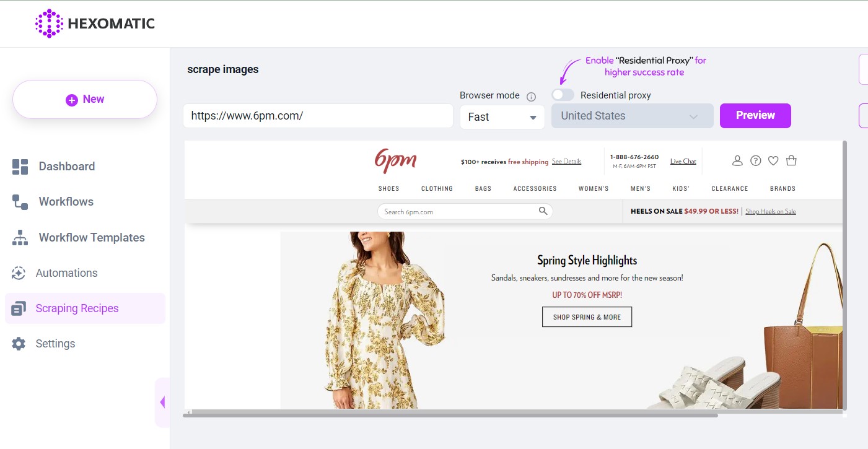Enable the Residential proxy toggle
The width and height of the screenshot is (868, 449).
563,94
